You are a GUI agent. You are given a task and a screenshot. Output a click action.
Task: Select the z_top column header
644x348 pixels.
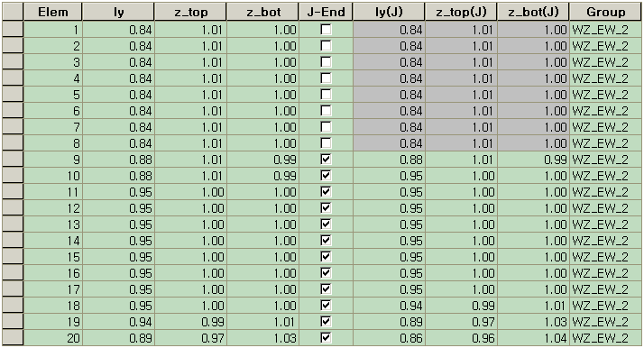click(190, 12)
